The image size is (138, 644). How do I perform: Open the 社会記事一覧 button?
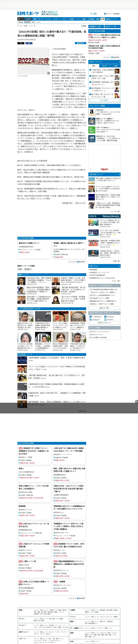(x=67, y=203)
